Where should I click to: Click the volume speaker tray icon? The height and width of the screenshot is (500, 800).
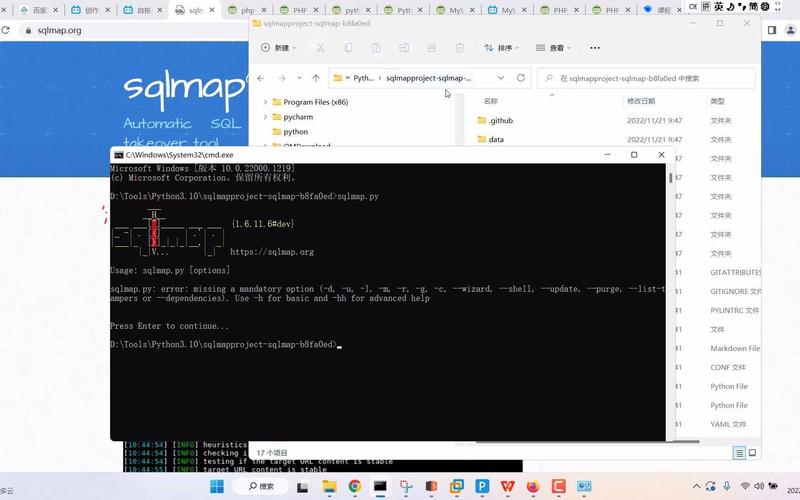pos(759,486)
